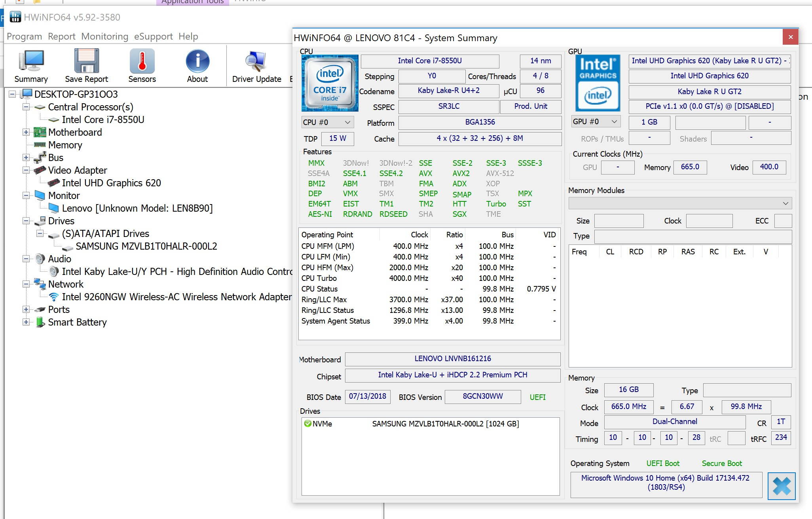Image resolution: width=812 pixels, height=519 pixels.
Task: Open the Memory Modules dropdown
Action: (x=680, y=203)
